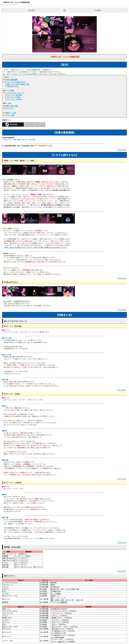Click the 拘束エロ column header in gallery table

(21, 580)
